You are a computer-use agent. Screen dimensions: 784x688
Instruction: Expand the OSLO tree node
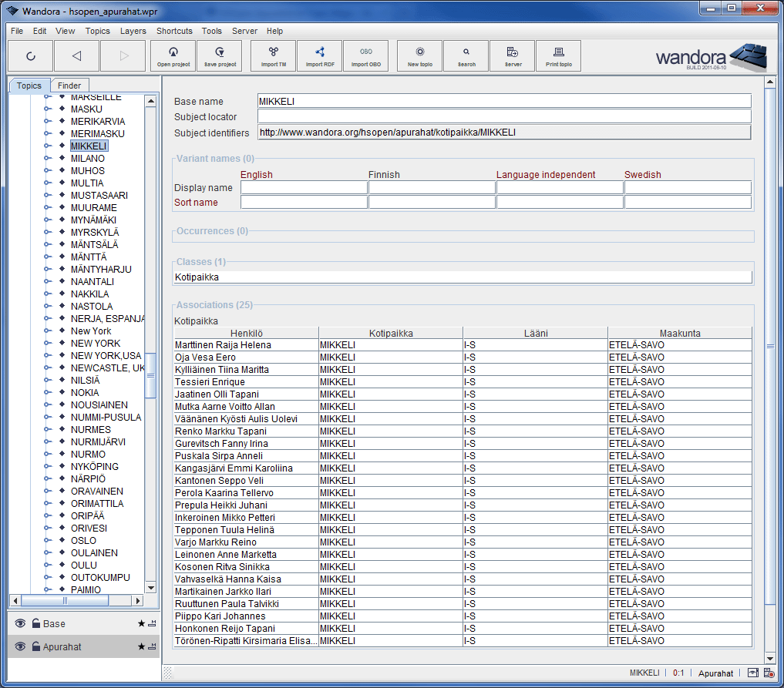(47, 540)
